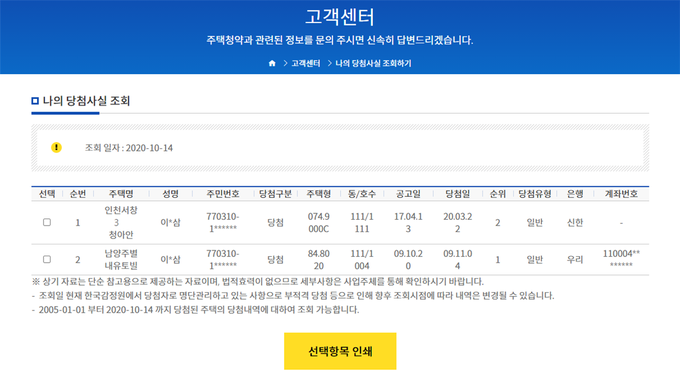Image resolution: width=680 pixels, height=377 pixels.
Task: Select housing name cell 인천서창 3 청아안
Action: (121, 223)
